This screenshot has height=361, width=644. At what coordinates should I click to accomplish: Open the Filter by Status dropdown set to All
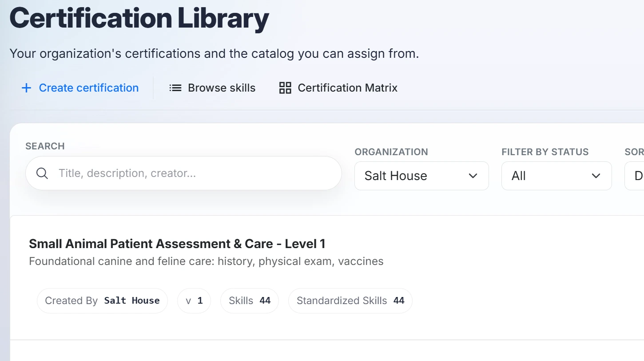click(556, 176)
